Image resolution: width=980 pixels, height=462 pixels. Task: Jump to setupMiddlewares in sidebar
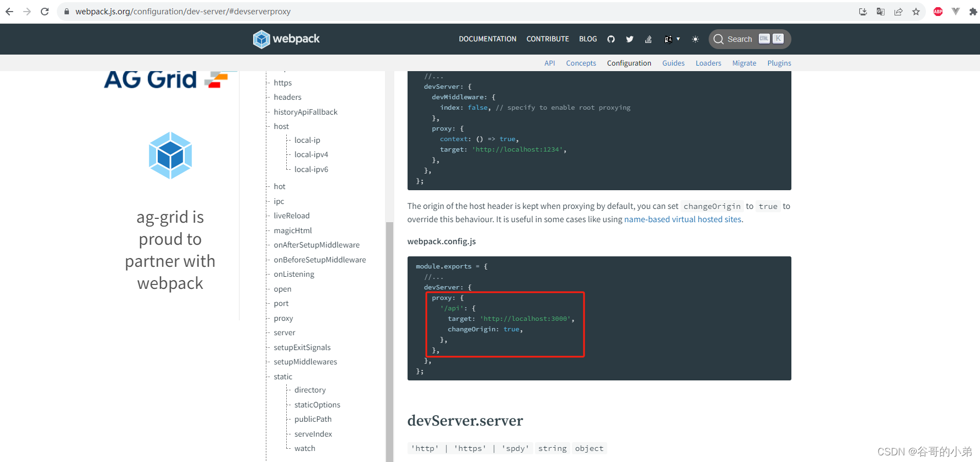tap(306, 362)
